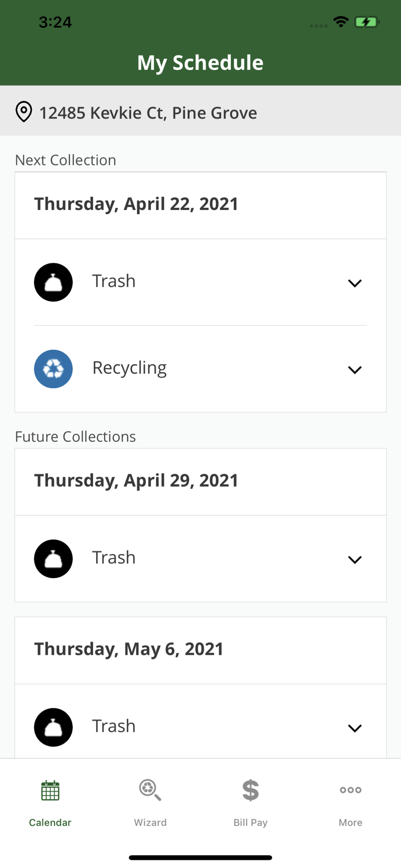Tap the blue Recycling icon
Image resolution: width=401 pixels, height=868 pixels.
click(x=53, y=369)
